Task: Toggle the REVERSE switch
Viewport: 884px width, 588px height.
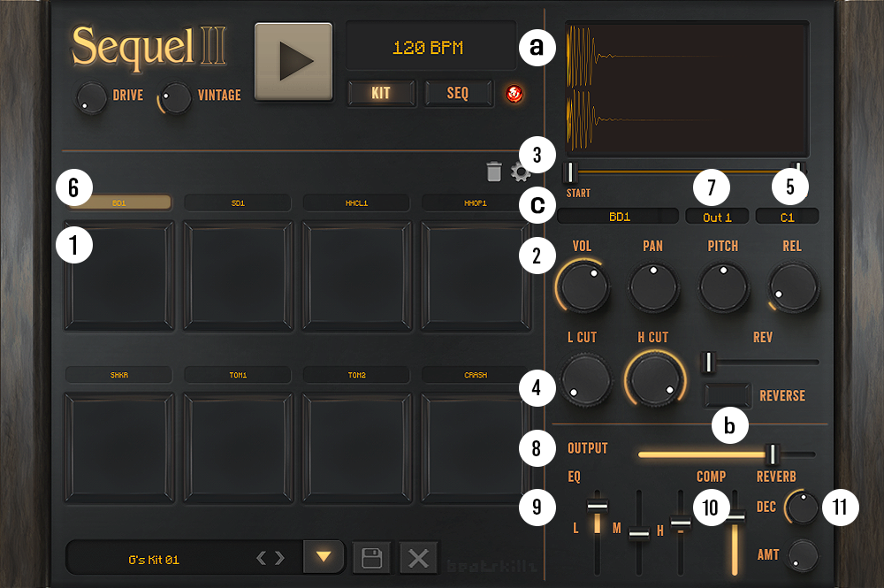Action: (728, 395)
